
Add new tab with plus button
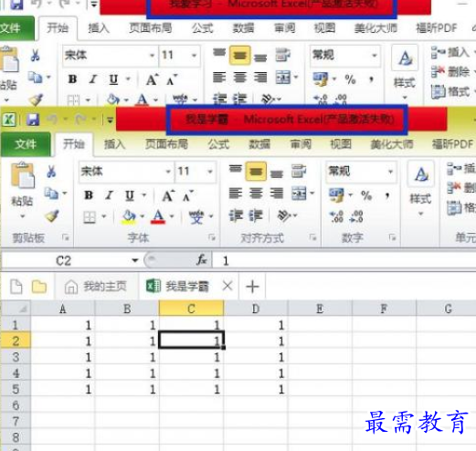252,287
